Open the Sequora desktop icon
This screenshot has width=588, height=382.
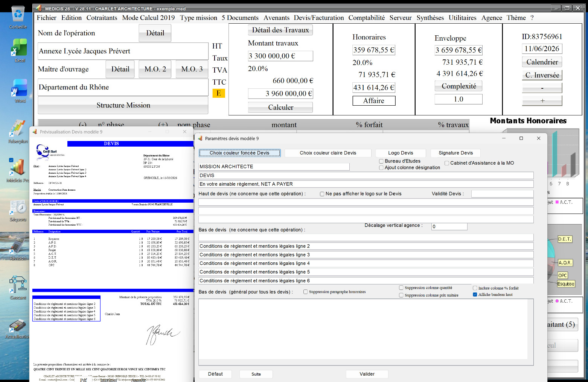[18, 211]
